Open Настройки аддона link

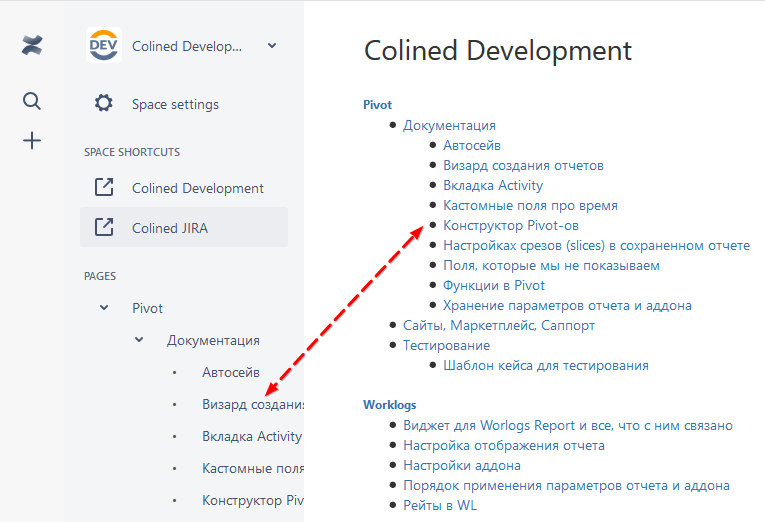coord(462,465)
